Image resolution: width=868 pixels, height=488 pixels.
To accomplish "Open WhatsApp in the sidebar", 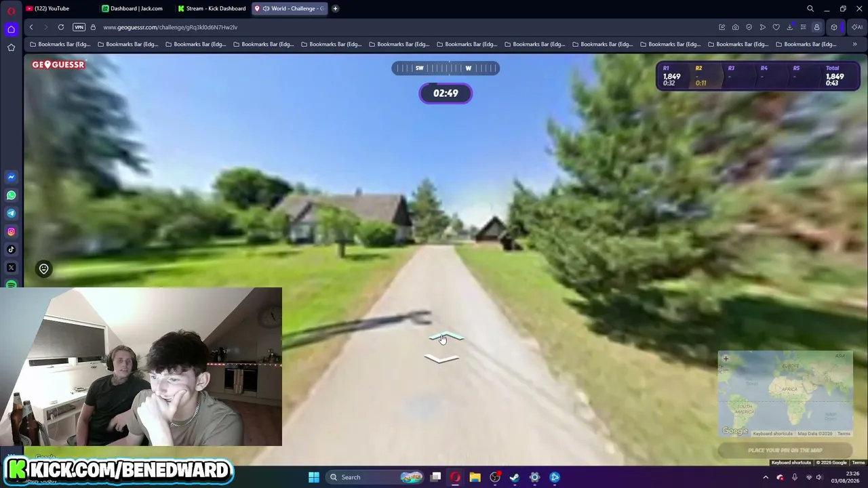I will [11, 195].
